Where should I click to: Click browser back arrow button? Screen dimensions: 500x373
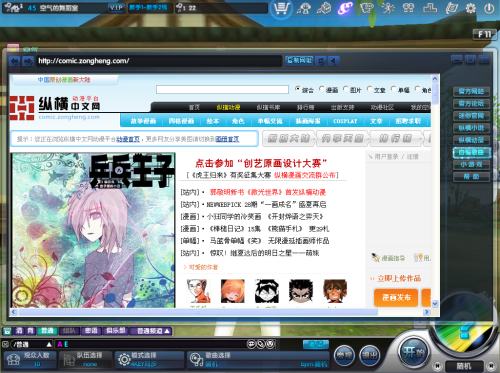[15, 61]
